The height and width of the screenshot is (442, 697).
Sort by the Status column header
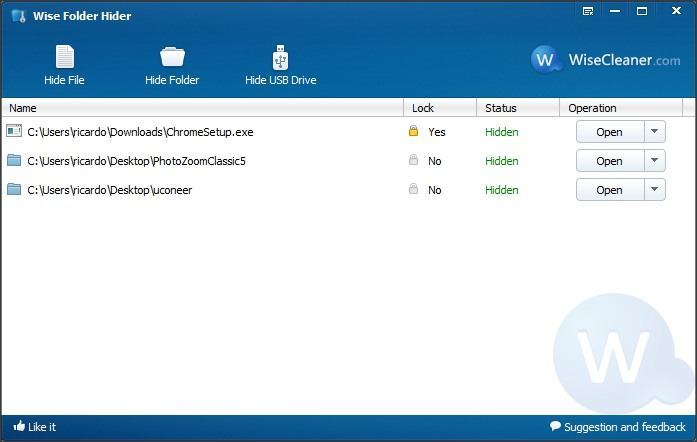point(518,108)
